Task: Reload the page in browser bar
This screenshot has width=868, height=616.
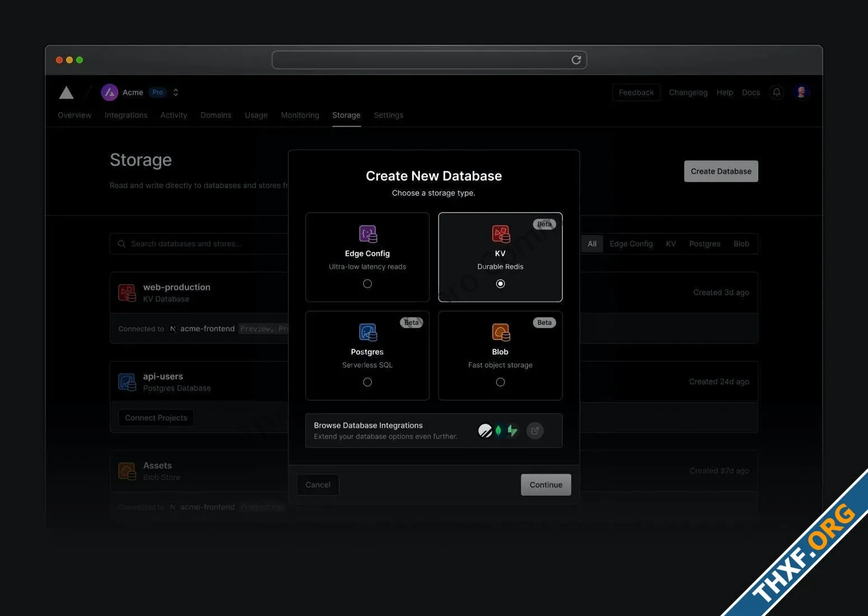Action: pyautogui.click(x=576, y=60)
